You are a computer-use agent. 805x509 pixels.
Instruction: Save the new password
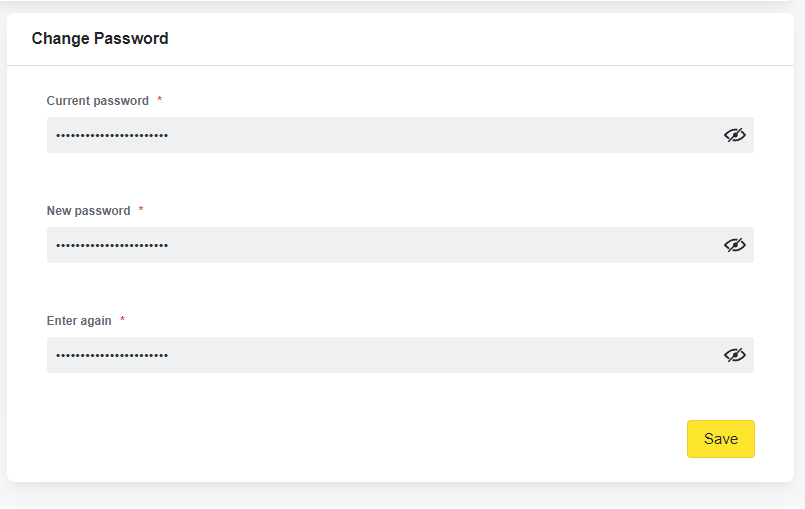pyautogui.click(x=721, y=439)
